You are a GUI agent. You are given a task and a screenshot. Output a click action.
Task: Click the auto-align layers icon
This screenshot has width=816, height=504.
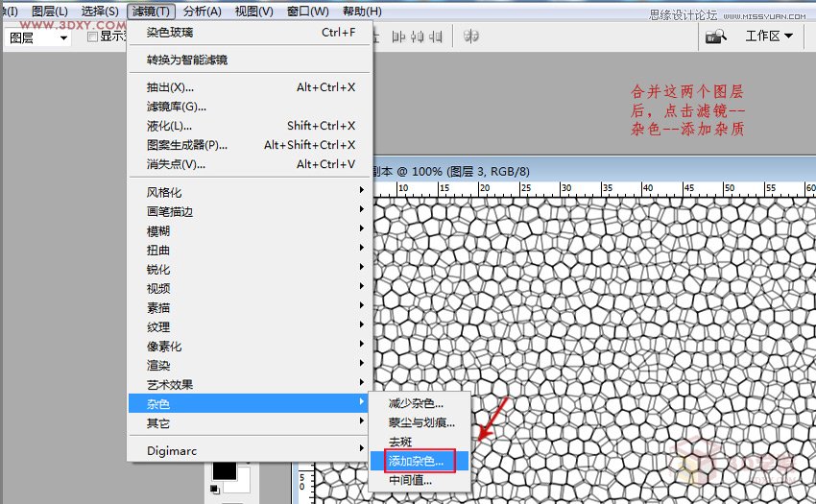coord(471,36)
